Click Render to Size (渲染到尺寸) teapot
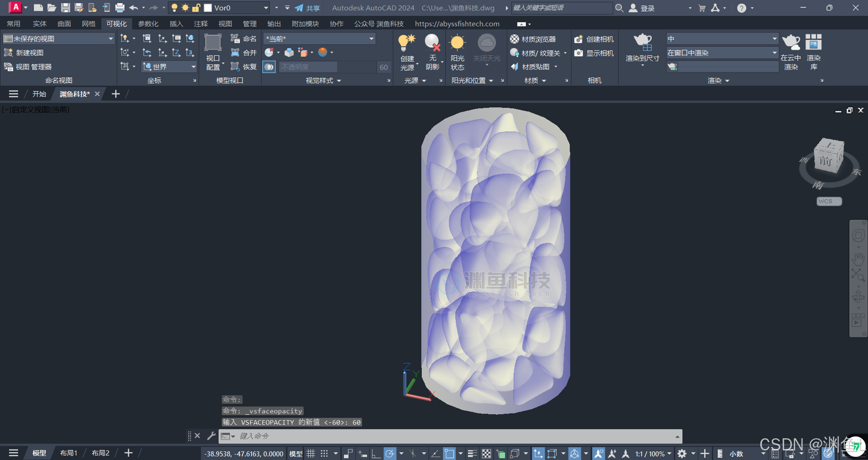The height and width of the screenshot is (460, 868). 642,43
